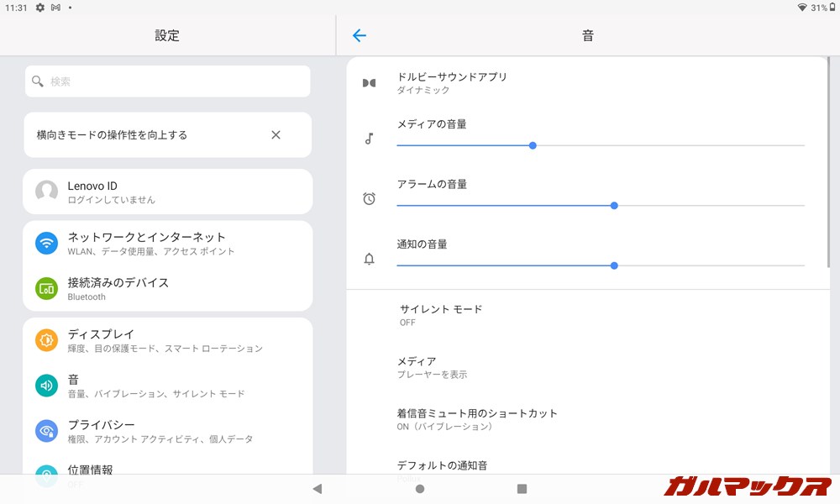Tap the green connected devices icon
The image size is (840, 504).
coord(46,289)
